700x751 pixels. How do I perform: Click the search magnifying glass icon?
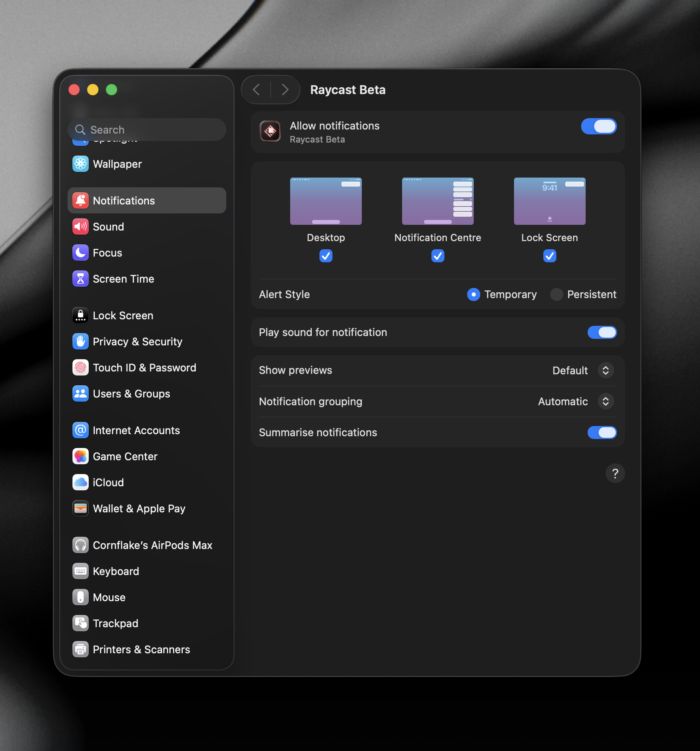click(x=80, y=130)
